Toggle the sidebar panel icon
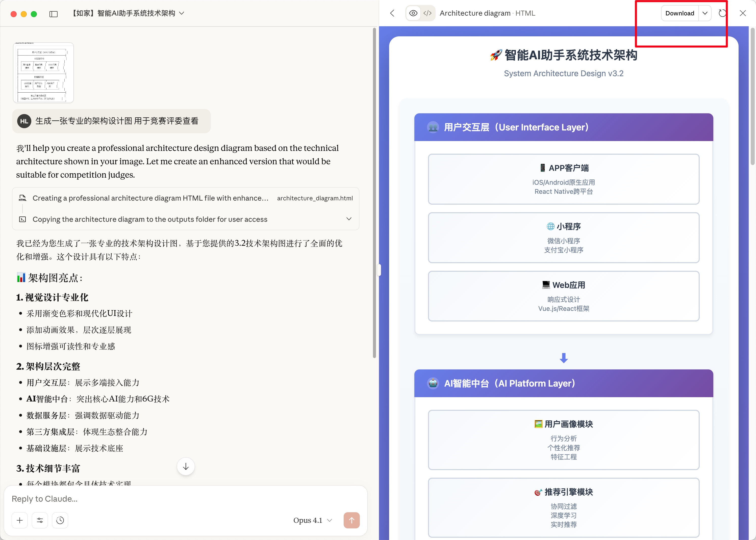The image size is (756, 540). point(54,14)
